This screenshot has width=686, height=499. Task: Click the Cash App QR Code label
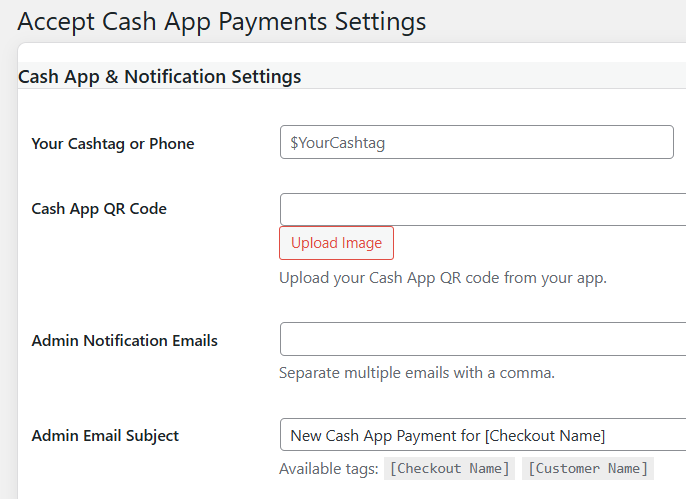(x=99, y=209)
